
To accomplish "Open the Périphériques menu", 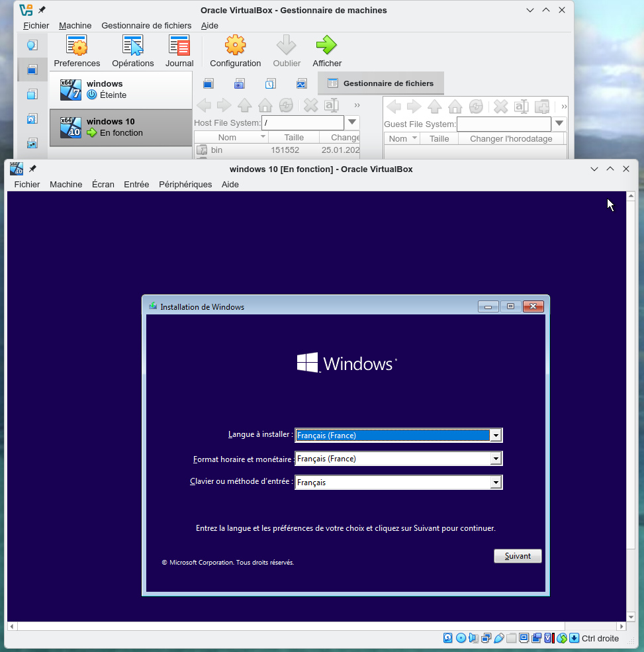I will (185, 185).
